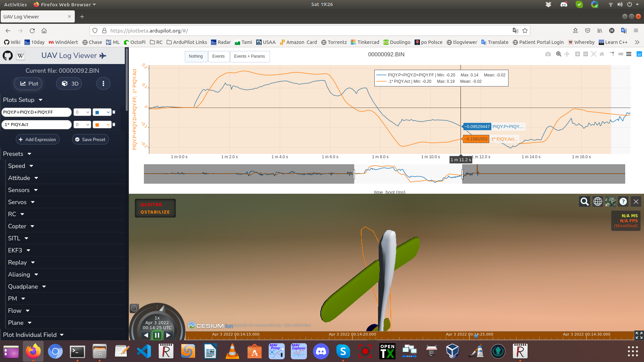This screenshot has width=644, height=362.
Task: Toggle compare data on hover mode
Action: tap(629, 54)
